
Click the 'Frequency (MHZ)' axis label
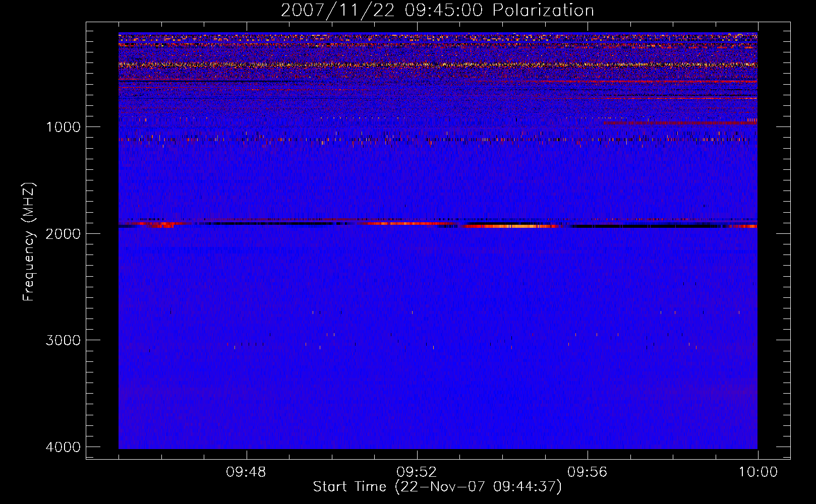29,241
